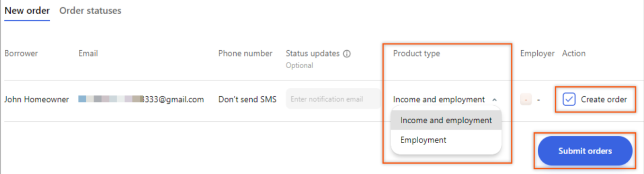The image size is (644, 174).
Task: Click the employer placeholder icon
Action: tap(526, 100)
